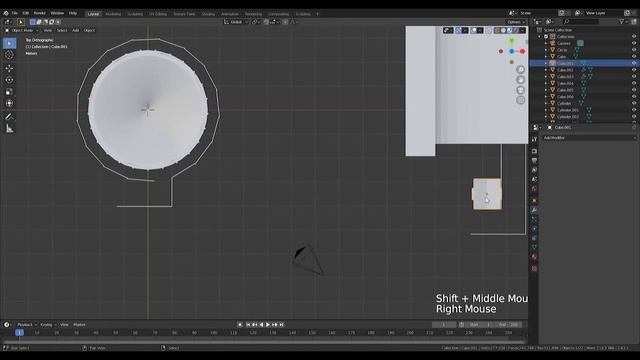This screenshot has width=640, height=360.
Task: Select Cylinder.001 in the outliner
Action: pos(568,110)
